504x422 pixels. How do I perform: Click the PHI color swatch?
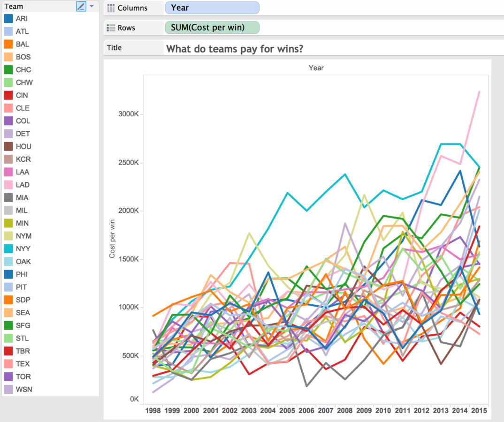click(8, 274)
